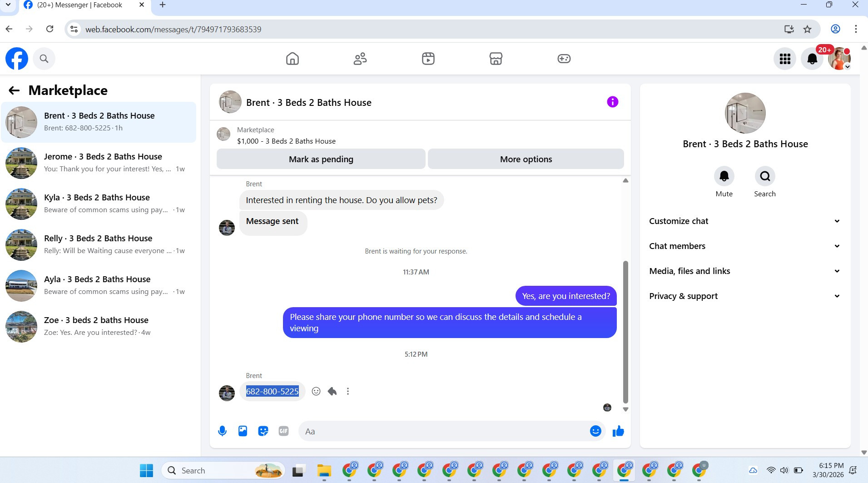Viewport: 868px width, 483px height.
Task: Reload the page
Action: [x=50, y=30]
